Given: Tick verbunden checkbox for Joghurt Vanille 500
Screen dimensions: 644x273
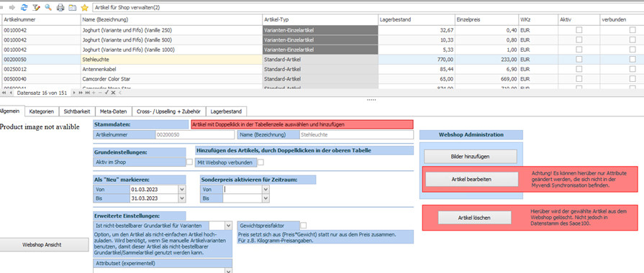Looking at the screenshot, I should pos(632,40).
